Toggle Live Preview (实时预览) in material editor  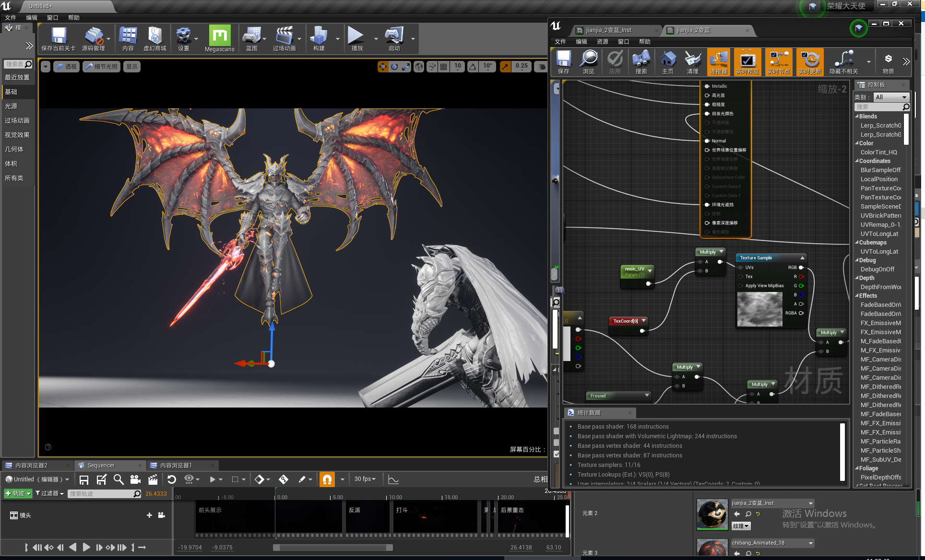(747, 62)
